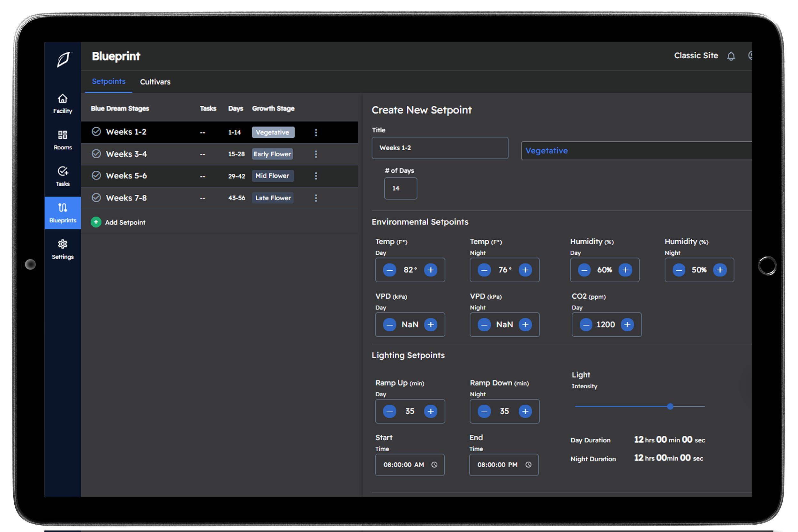Select the Weeks 3-4 stage row
Viewport: 798px width, 532px height.
click(220, 154)
